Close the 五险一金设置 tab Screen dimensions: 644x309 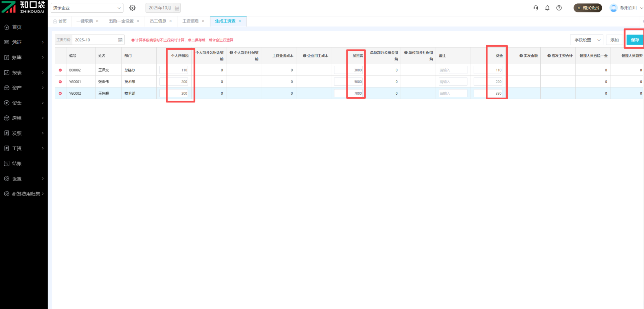138,21
